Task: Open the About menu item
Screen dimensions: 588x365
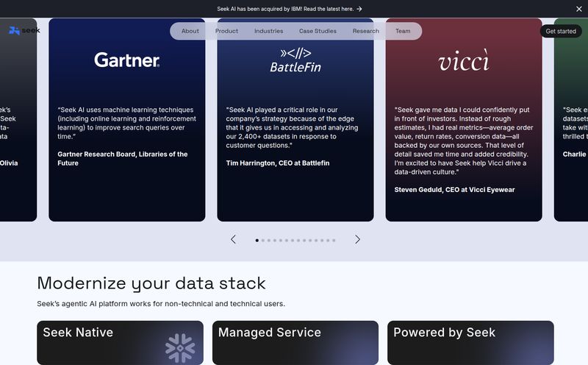Action: coord(190,31)
